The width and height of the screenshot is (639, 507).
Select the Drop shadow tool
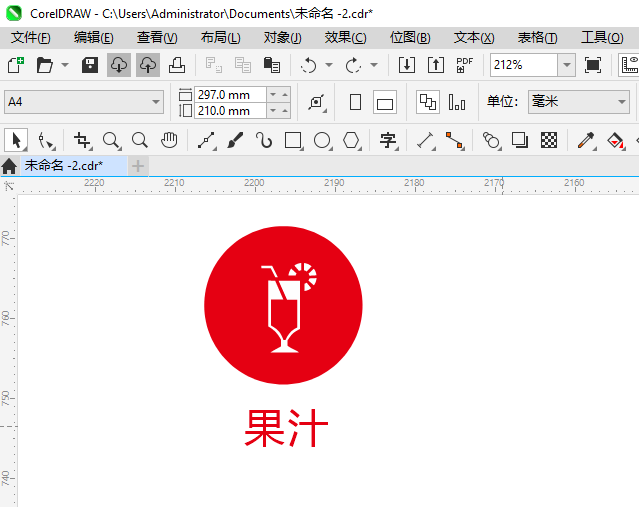520,141
